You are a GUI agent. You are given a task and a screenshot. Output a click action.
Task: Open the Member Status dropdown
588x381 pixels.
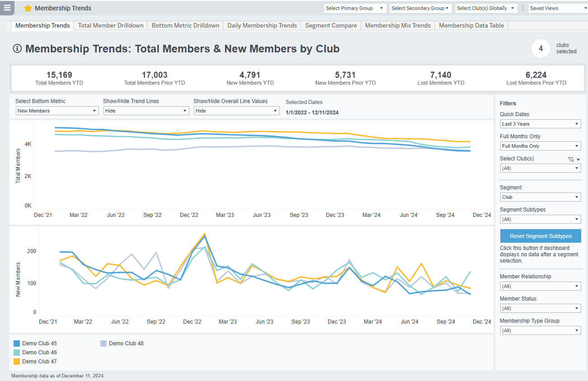pos(541,308)
